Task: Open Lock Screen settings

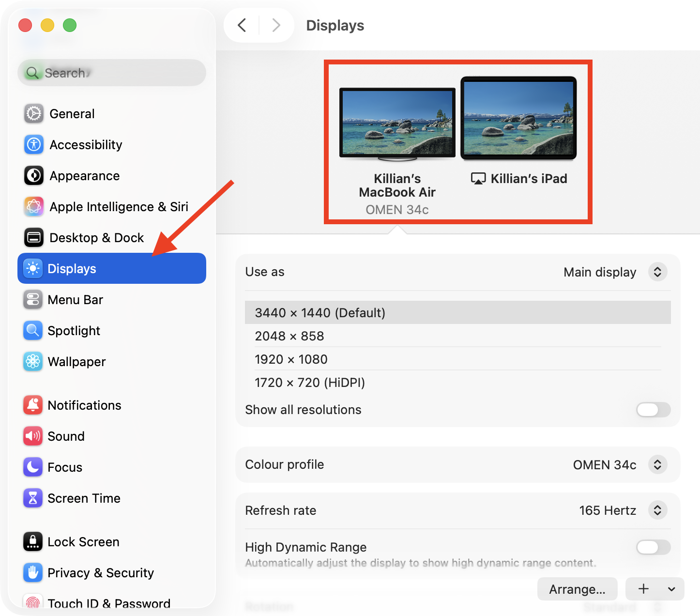Action: tap(83, 541)
